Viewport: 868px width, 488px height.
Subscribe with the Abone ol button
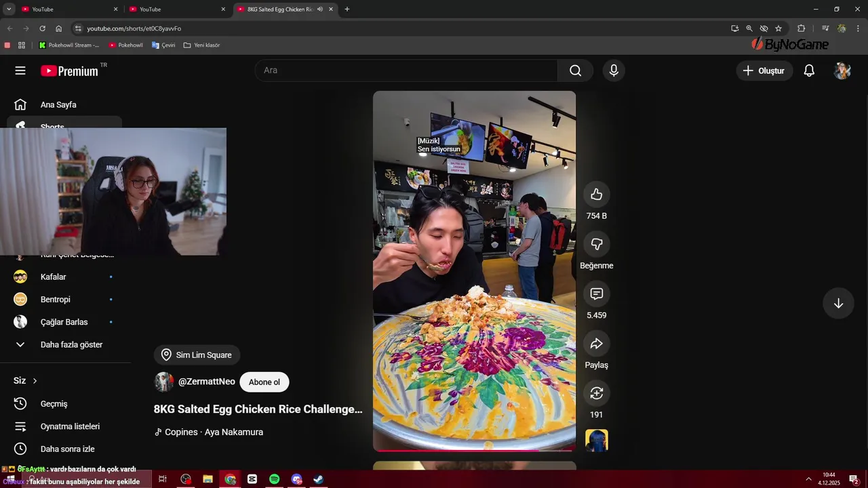point(264,382)
